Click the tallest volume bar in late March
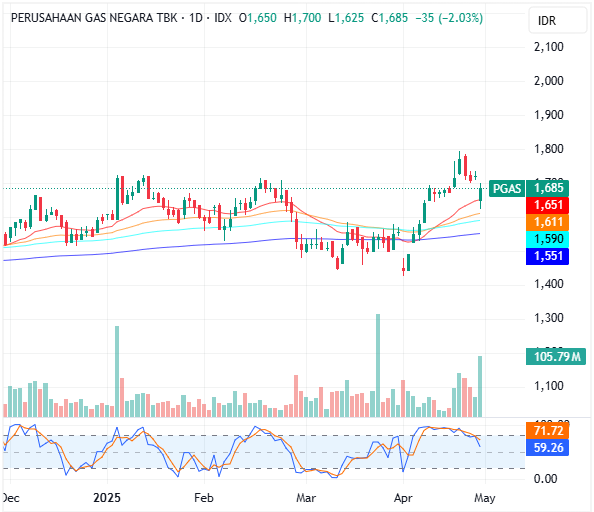 click(378, 365)
